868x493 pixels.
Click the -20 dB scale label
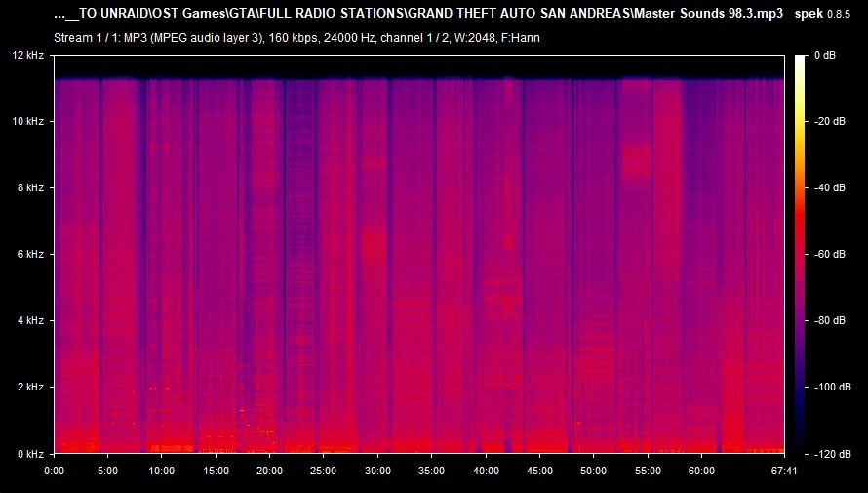coord(829,121)
